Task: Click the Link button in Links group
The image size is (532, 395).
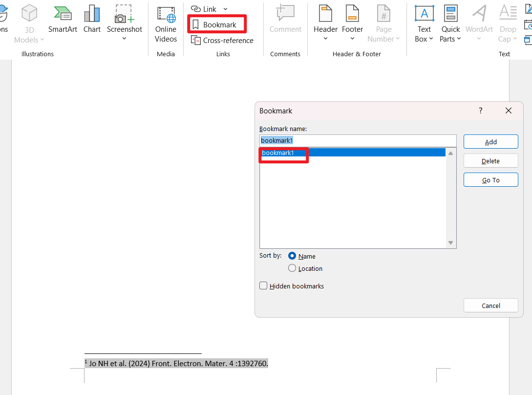Action: click(204, 9)
